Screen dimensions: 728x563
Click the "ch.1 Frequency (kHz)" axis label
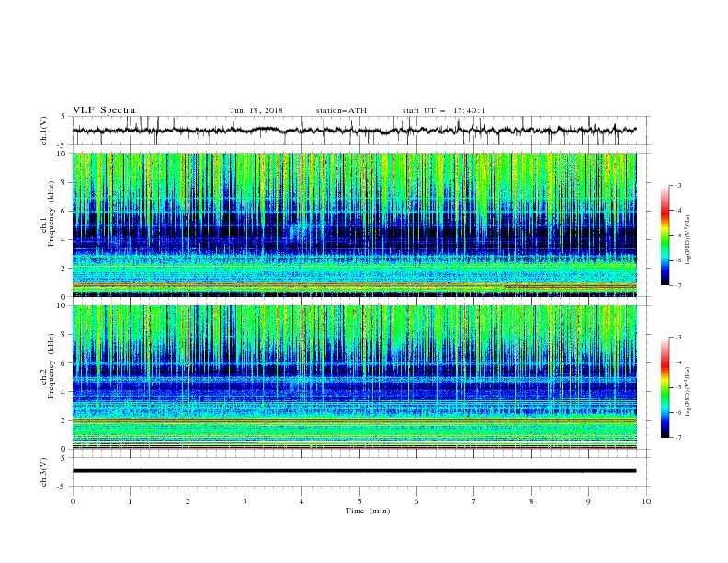coord(47,214)
